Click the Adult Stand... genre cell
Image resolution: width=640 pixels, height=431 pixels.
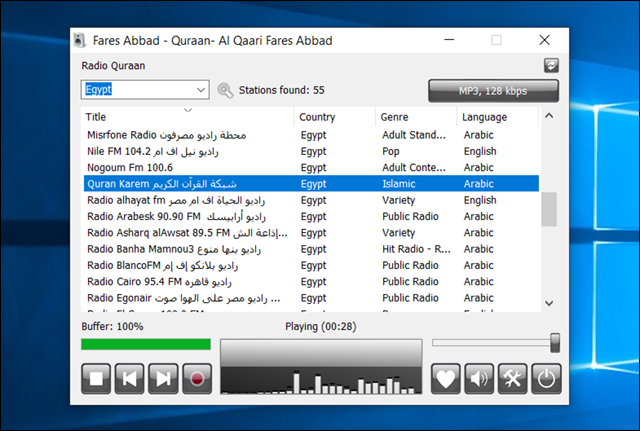click(414, 135)
